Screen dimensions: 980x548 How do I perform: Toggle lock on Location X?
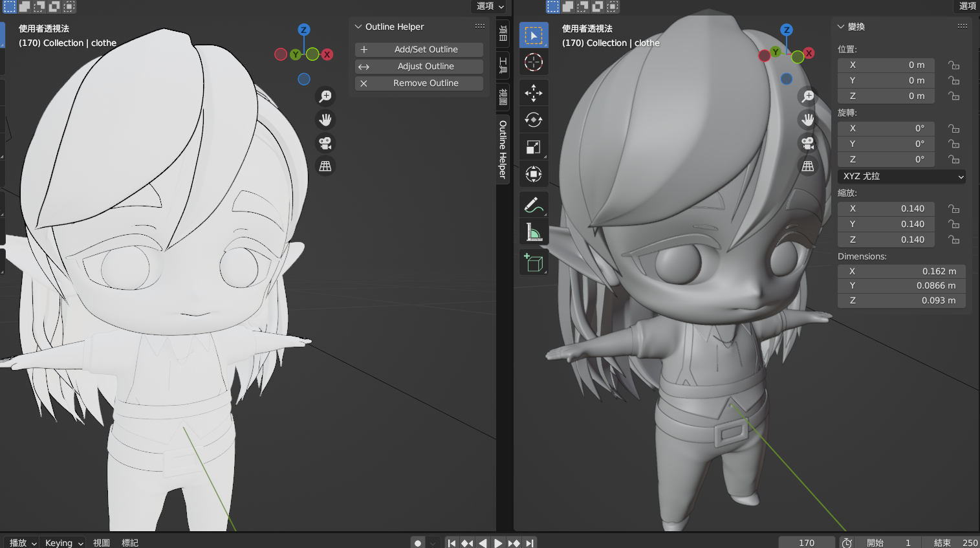[954, 65]
